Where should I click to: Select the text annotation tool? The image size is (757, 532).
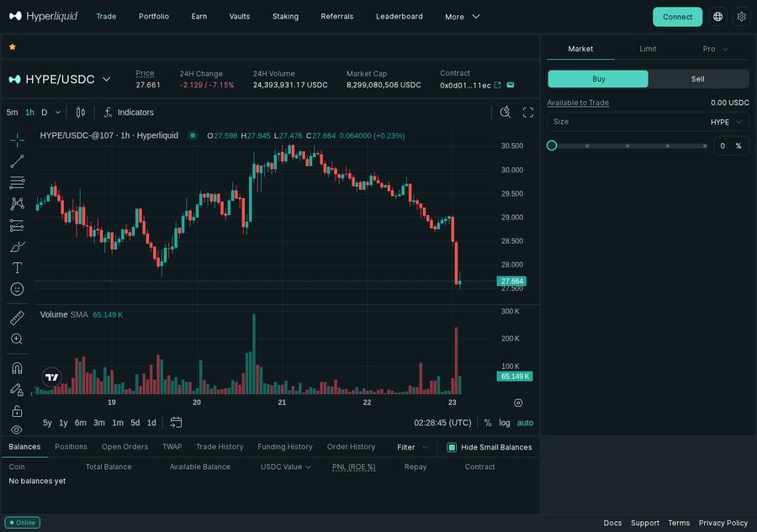17,267
